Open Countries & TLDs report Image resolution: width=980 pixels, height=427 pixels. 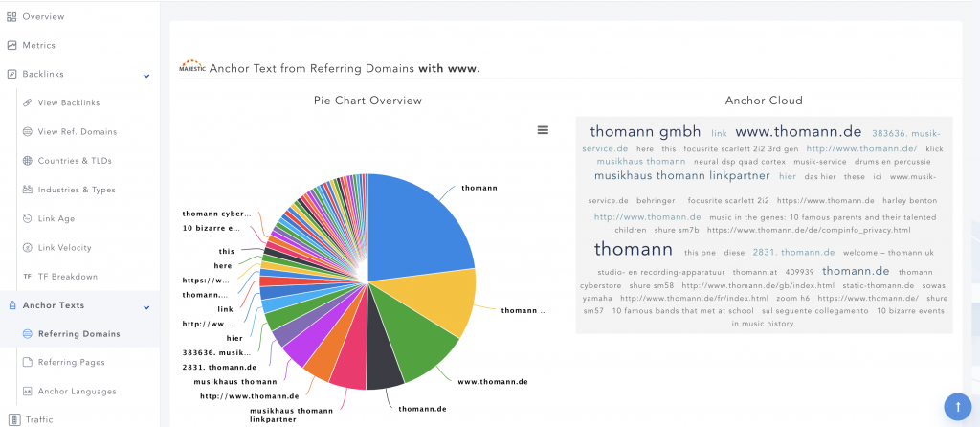(x=75, y=161)
